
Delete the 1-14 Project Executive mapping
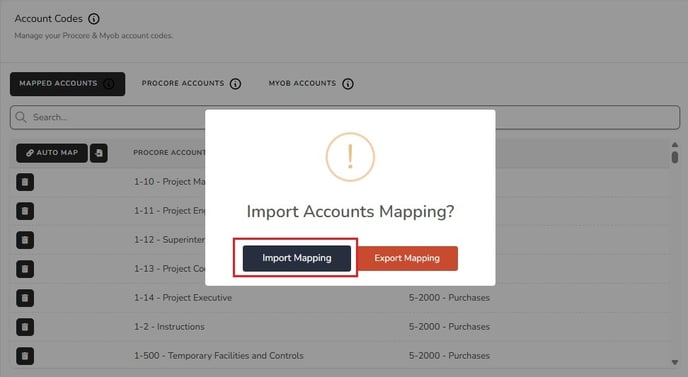[x=25, y=298]
